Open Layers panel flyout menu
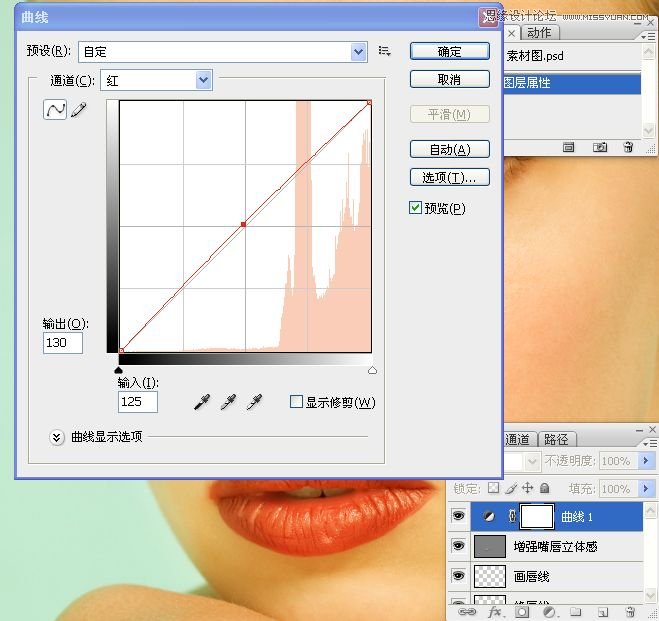 click(x=650, y=443)
